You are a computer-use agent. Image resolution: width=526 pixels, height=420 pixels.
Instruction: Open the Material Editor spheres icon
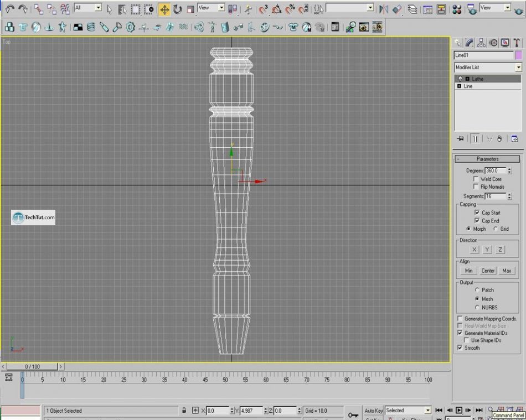457,9
